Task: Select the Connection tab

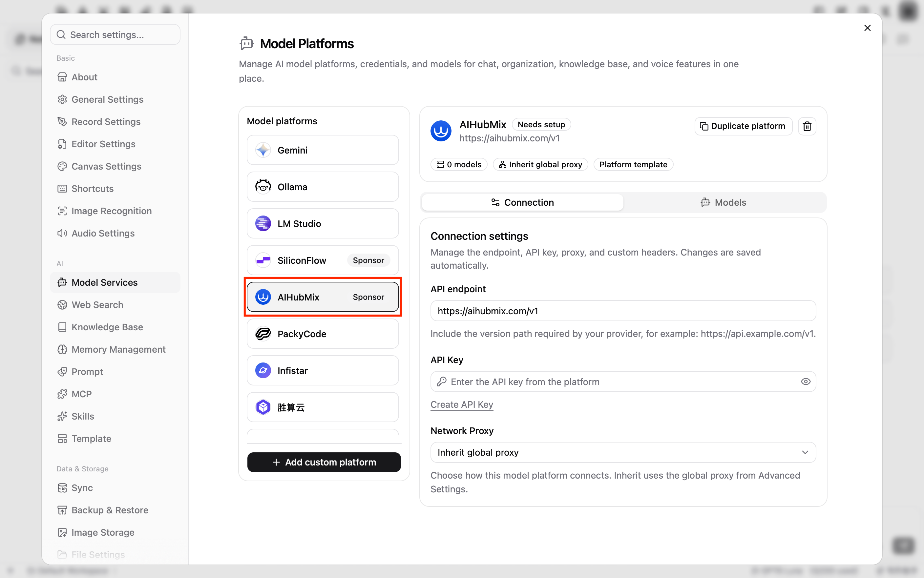Action: coord(522,202)
